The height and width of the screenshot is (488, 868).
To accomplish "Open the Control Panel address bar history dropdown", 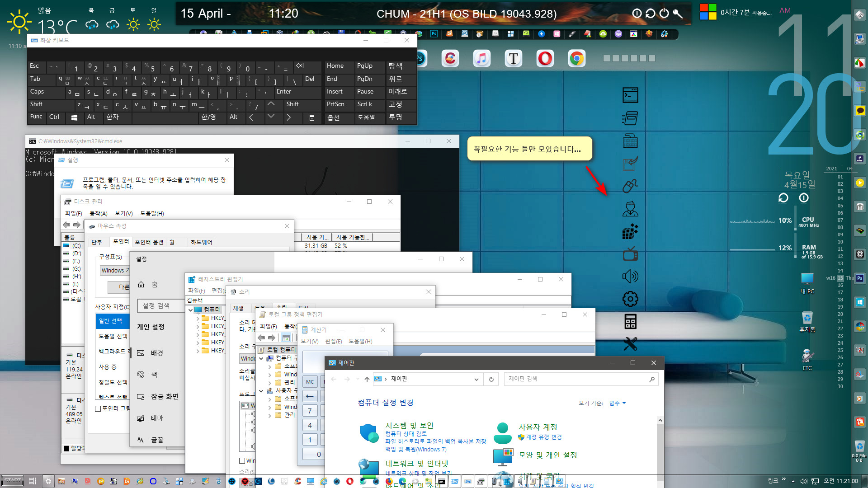I will coord(476,379).
